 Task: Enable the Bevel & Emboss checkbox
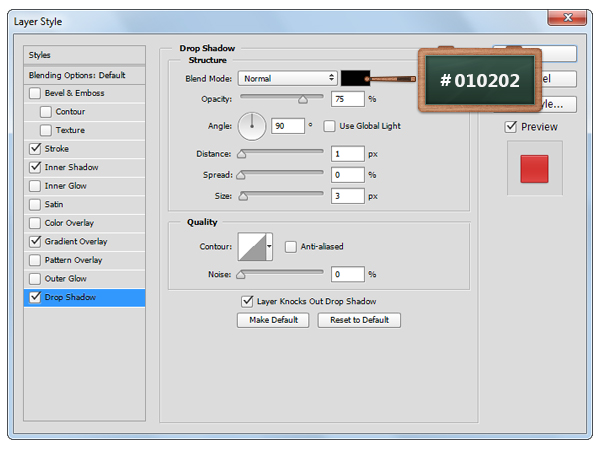pos(36,93)
